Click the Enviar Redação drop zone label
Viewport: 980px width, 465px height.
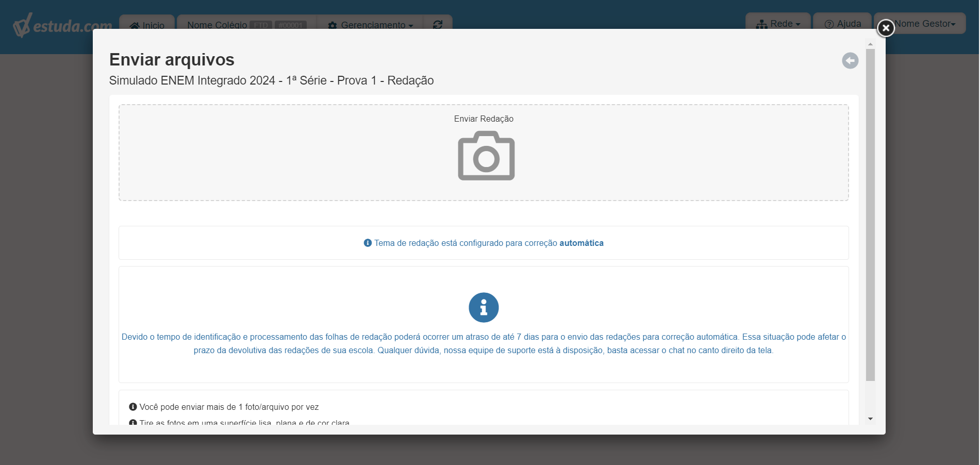coord(484,119)
